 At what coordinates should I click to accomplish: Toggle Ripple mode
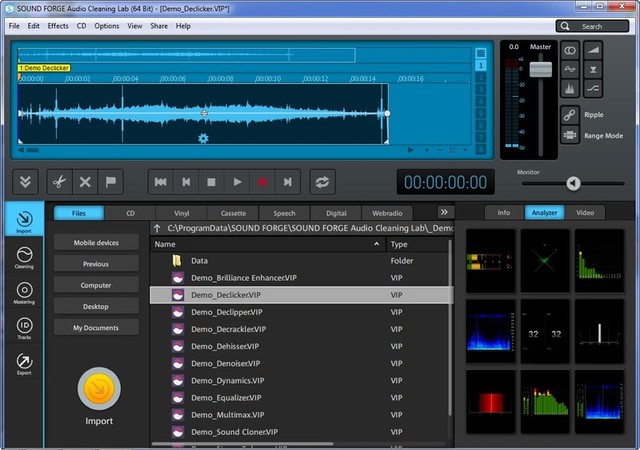570,114
